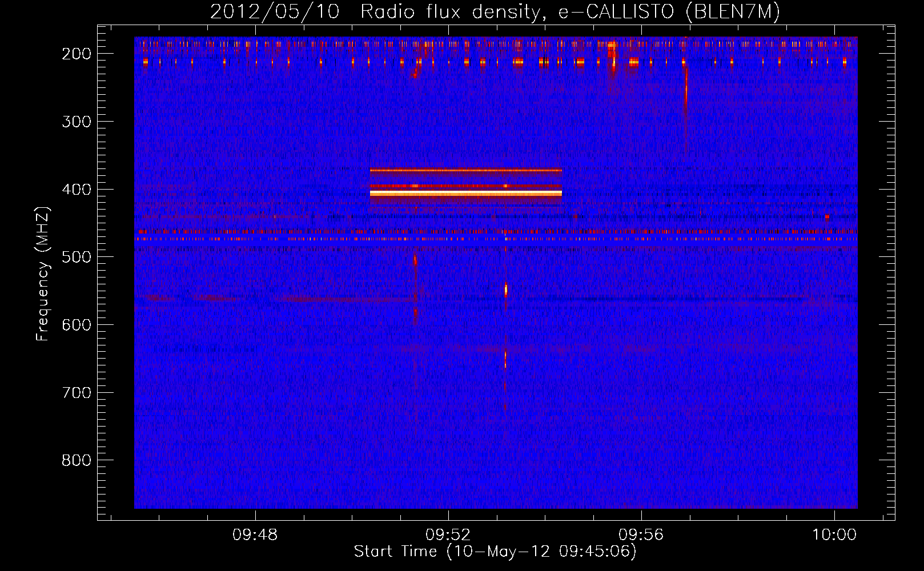Click the 400 frequency tick label
This screenshot has width=924, height=571.
tap(77, 190)
